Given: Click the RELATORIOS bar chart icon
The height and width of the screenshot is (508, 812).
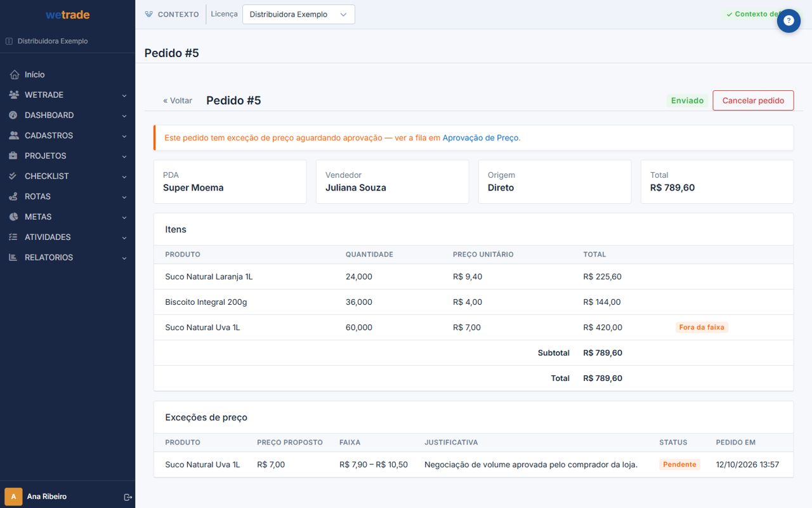Looking at the screenshot, I should pos(14,257).
